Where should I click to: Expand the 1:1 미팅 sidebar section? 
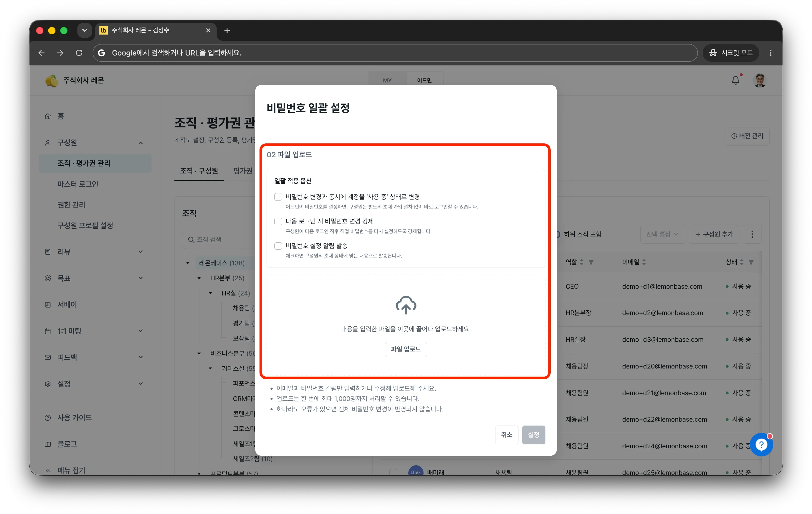141,331
